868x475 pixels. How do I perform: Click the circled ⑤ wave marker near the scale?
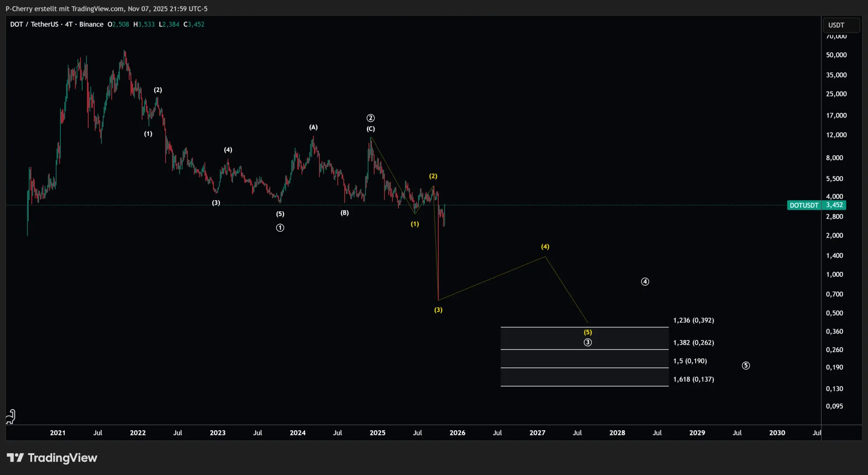click(746, 366)
